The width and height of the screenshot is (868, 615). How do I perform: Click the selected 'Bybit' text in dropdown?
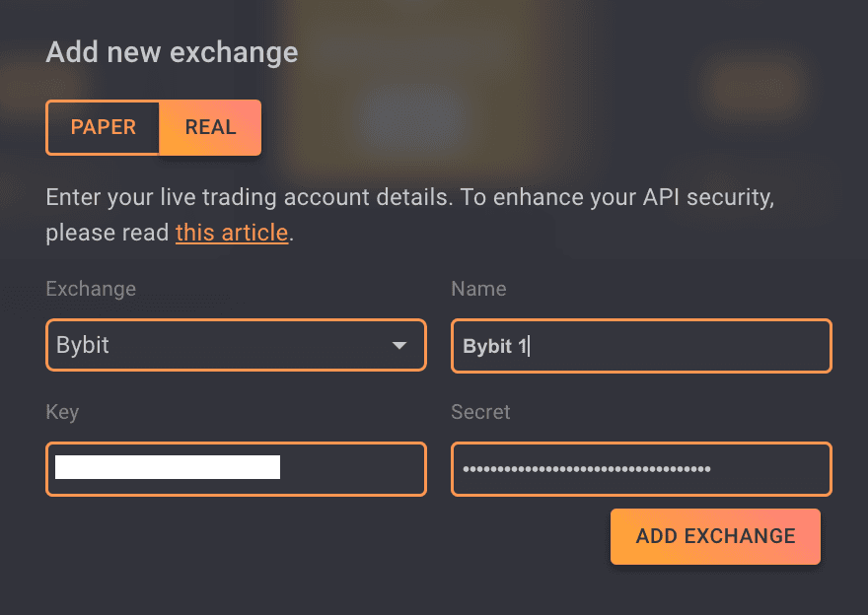(x=83, y=346)
